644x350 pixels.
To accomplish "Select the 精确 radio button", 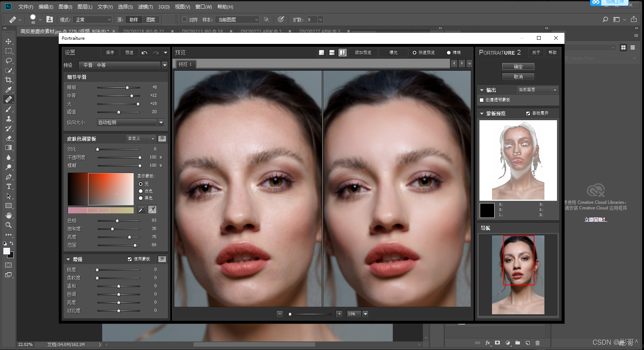I will click(x=449, y=52).
